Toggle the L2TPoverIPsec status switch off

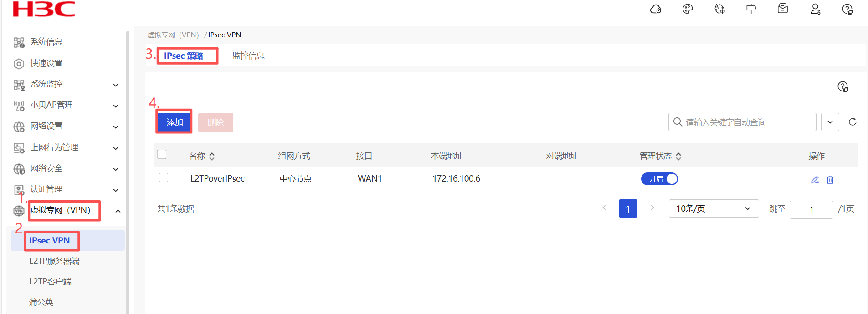click(659, 179)
